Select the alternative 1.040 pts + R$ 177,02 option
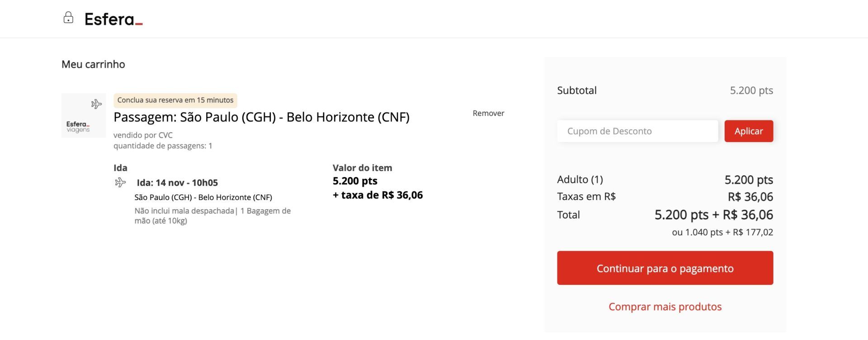The height and width of the screenshot is (340, 868). (x=722, y=232)
